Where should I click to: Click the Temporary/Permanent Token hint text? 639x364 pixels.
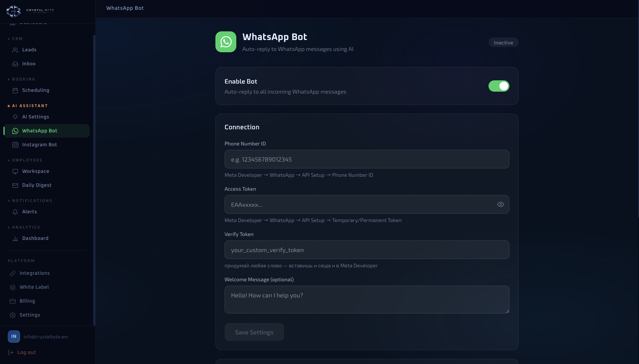pos(313,220)
